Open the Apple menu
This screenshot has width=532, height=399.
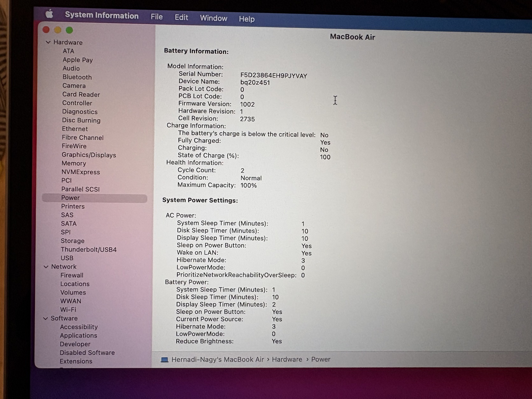(x=49, y=14)
